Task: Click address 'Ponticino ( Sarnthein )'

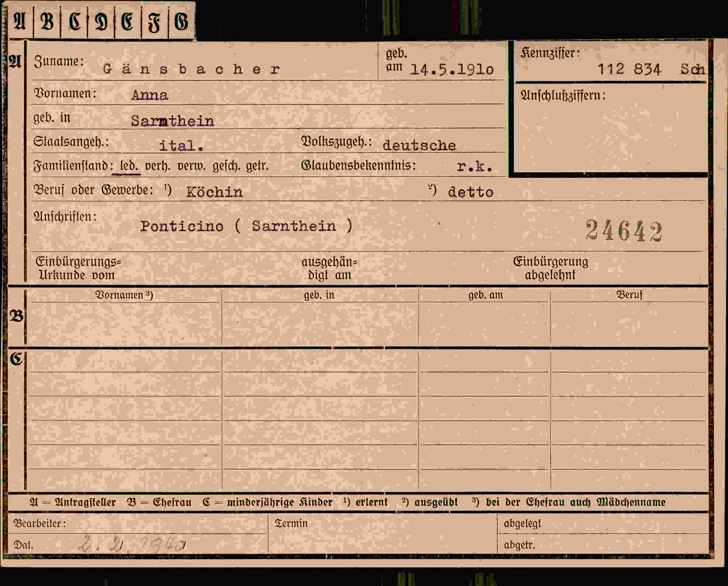Action: pyautogui.click(x=247, y=226)
